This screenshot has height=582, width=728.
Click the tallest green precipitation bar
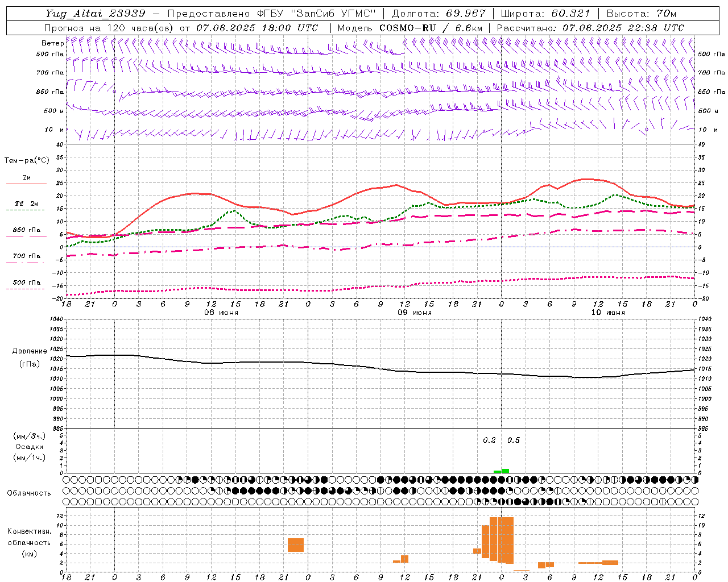505,471
